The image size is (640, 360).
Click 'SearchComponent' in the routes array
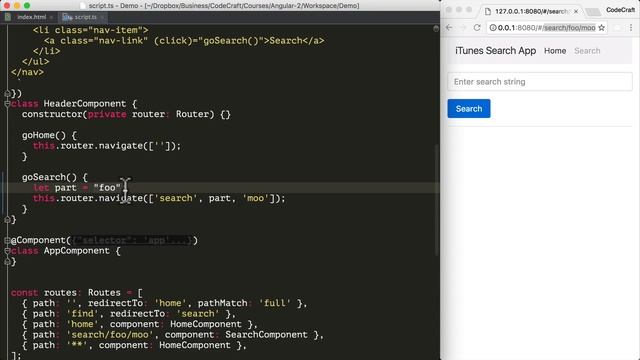coord(266,335)
